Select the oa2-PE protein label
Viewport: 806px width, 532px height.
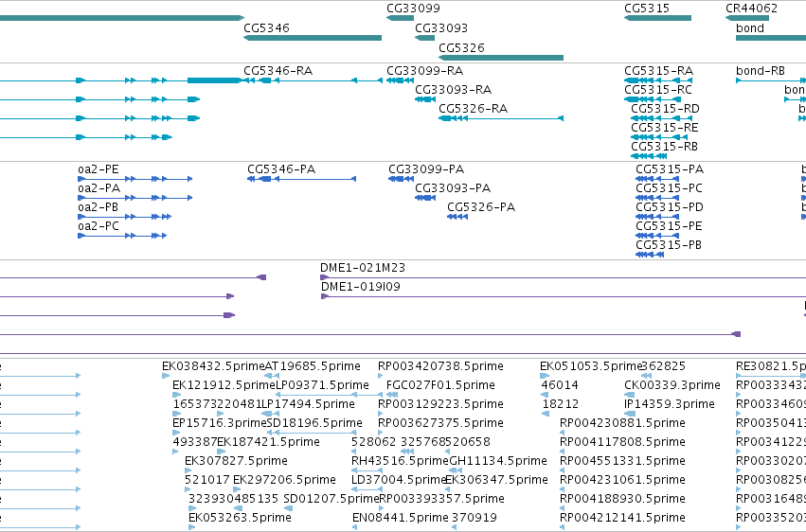(x=99, y=169)
